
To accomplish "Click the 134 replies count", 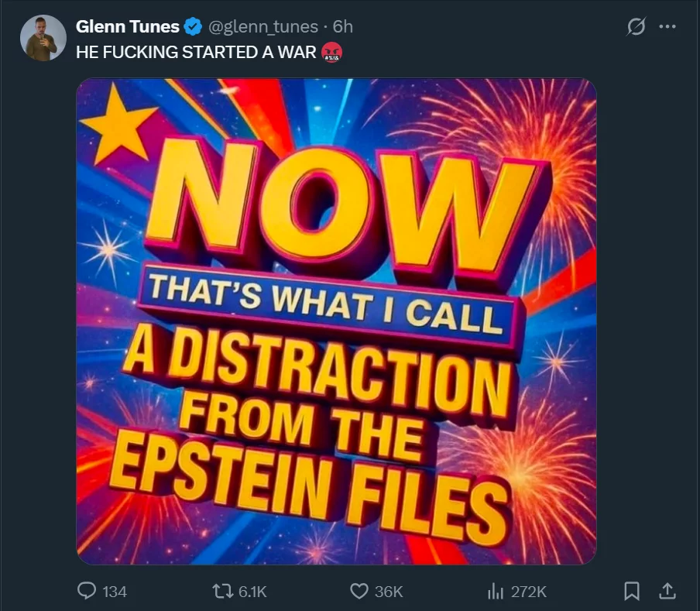I will [x=115, y=592].
